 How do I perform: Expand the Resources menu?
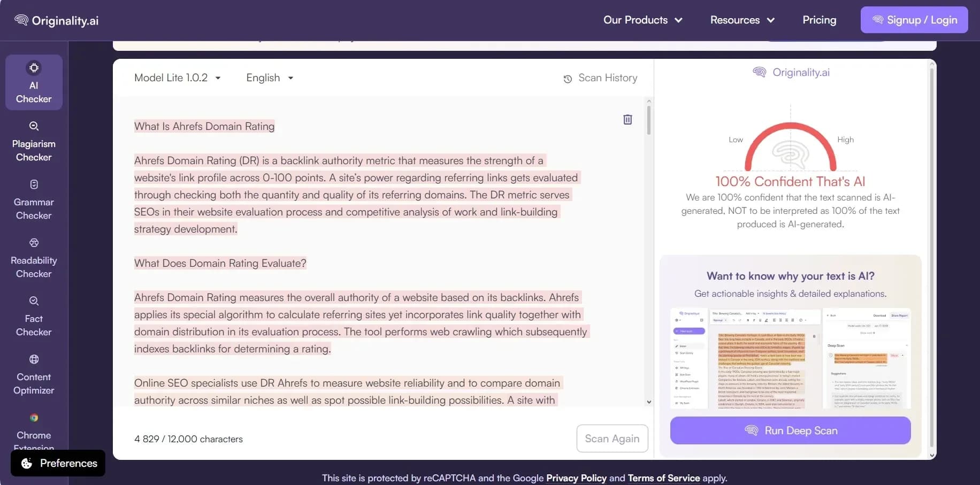pyautogui.click(x=742, y=20)
